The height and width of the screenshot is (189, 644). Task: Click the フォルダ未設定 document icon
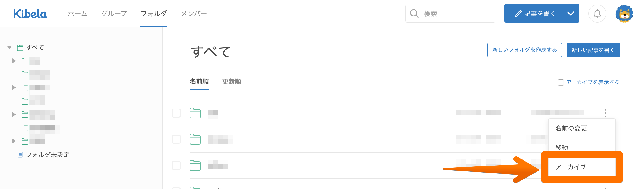20,155
